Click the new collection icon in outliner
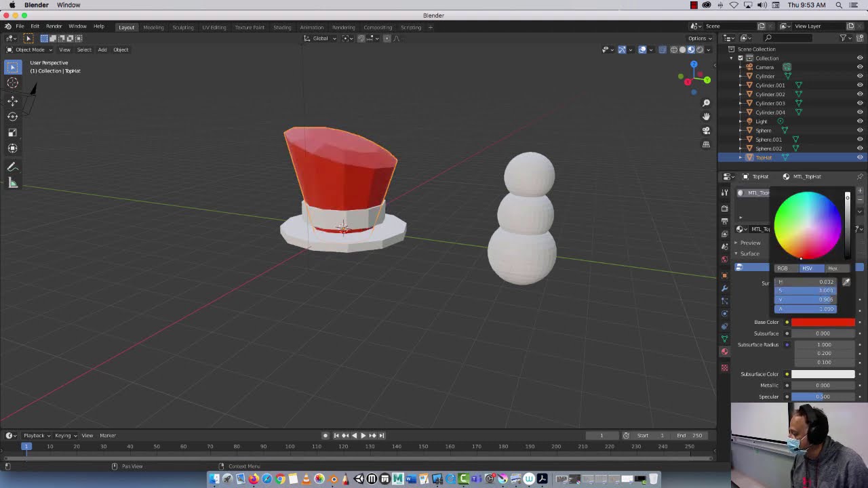This screenshot has width=868, height=488. [x=860, y=38]
